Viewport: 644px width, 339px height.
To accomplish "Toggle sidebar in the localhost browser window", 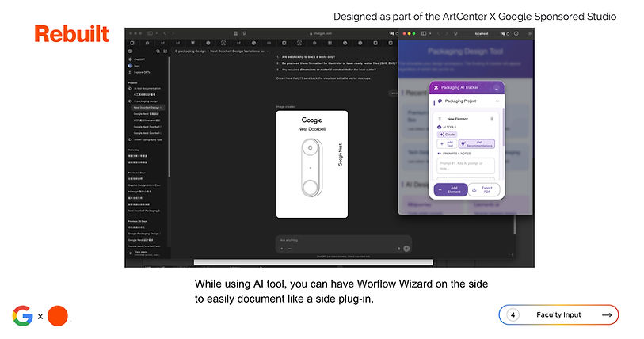I will pos(424,34).
